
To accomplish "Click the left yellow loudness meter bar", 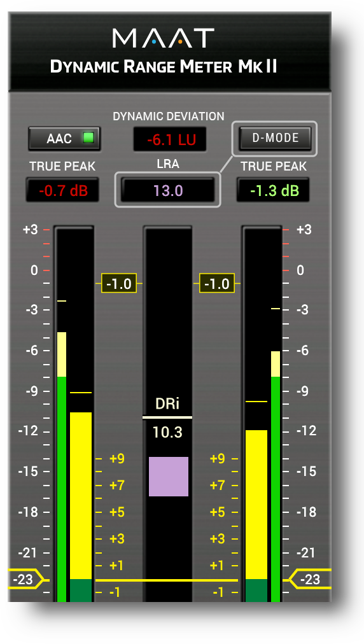I will (81, 496).
